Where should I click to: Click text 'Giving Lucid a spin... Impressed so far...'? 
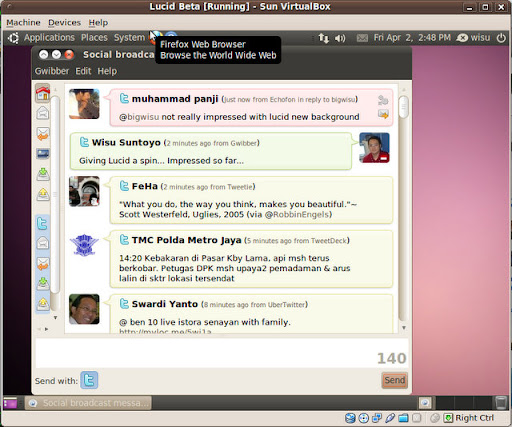(x=161, y=161)
